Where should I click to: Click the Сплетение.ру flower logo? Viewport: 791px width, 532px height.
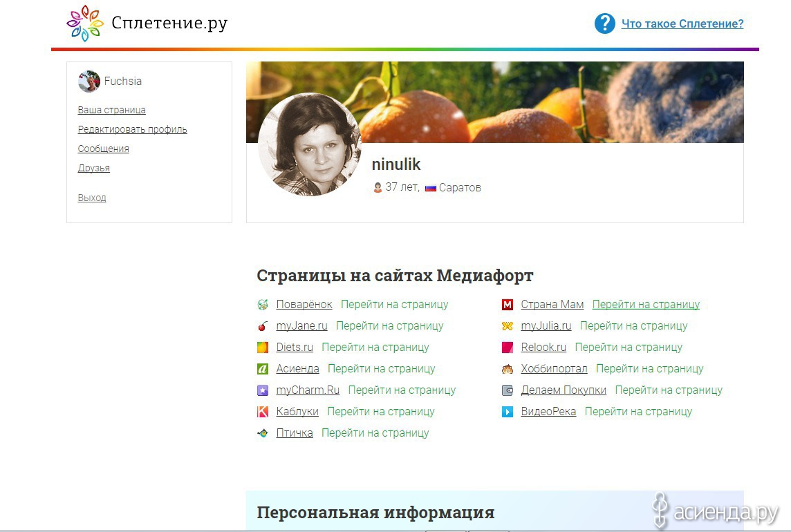[85, 23]
